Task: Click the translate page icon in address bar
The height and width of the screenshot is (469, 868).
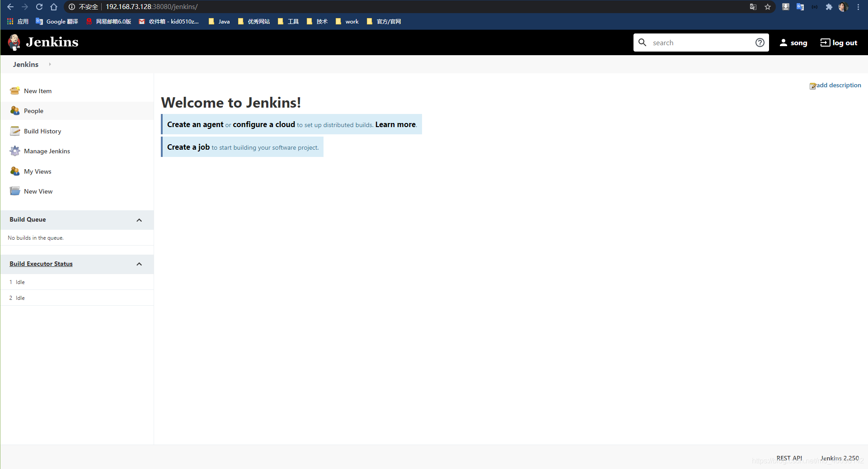Action: [753, 7]
